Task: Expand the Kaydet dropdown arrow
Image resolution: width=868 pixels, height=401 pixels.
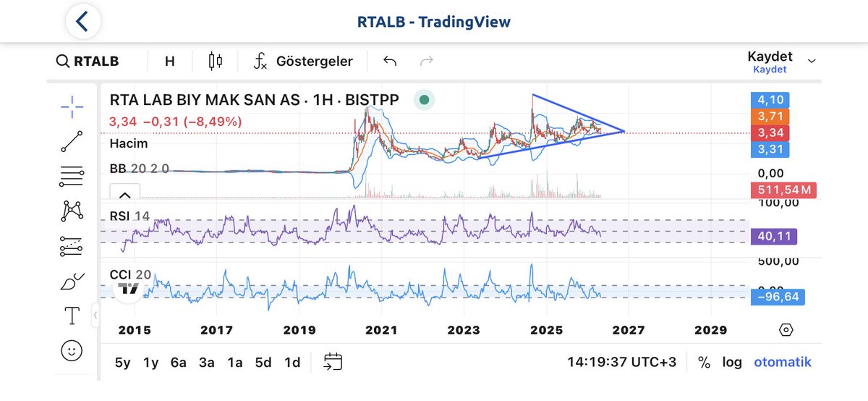Action: tap(812, 61)
